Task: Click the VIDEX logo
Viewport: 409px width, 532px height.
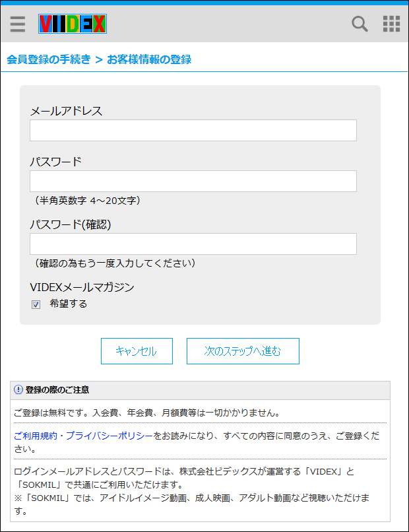Action: [x=73, y=24]
